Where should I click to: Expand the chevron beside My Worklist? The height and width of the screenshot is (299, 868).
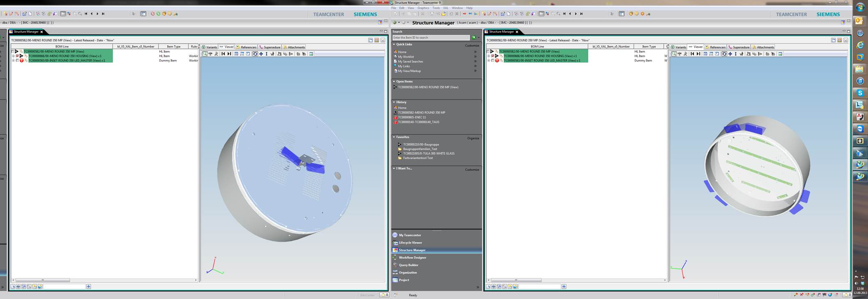pyautogui.click(x=475, y=57)
